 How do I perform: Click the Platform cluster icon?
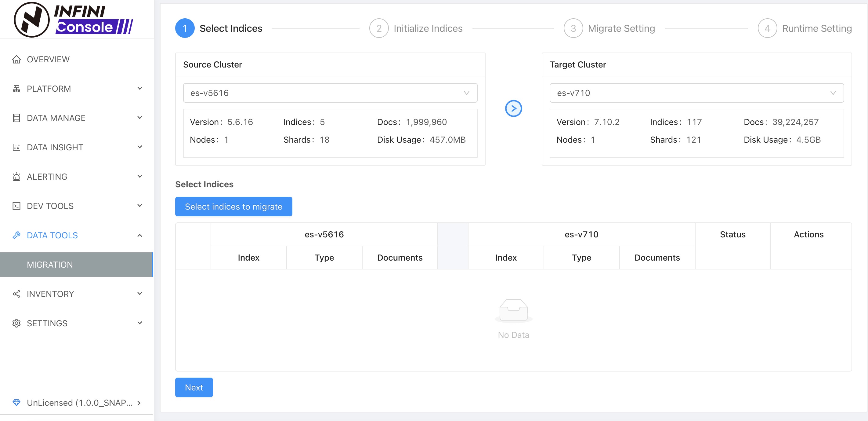(x=16, y=89)
